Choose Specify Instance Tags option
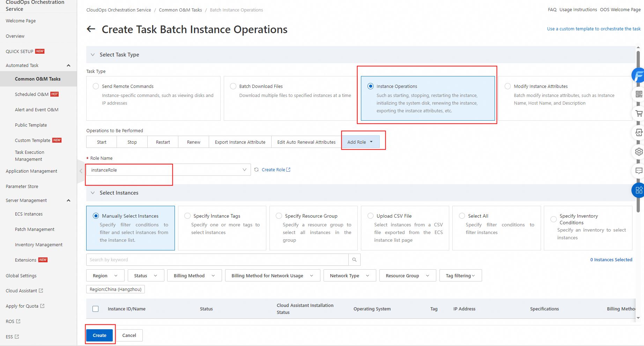644x346 pixels. pyautogui.click(x=222, y=228)
